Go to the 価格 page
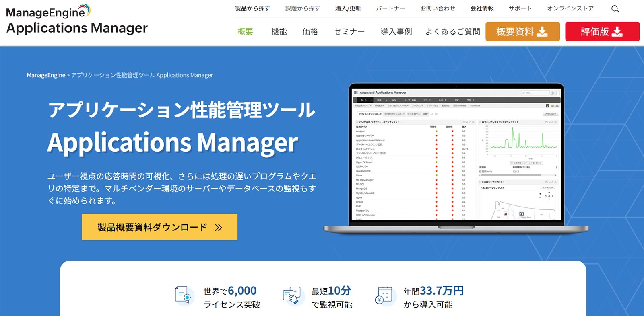The height and width of the screenshot is (316, 644). [x=310, y=31]
